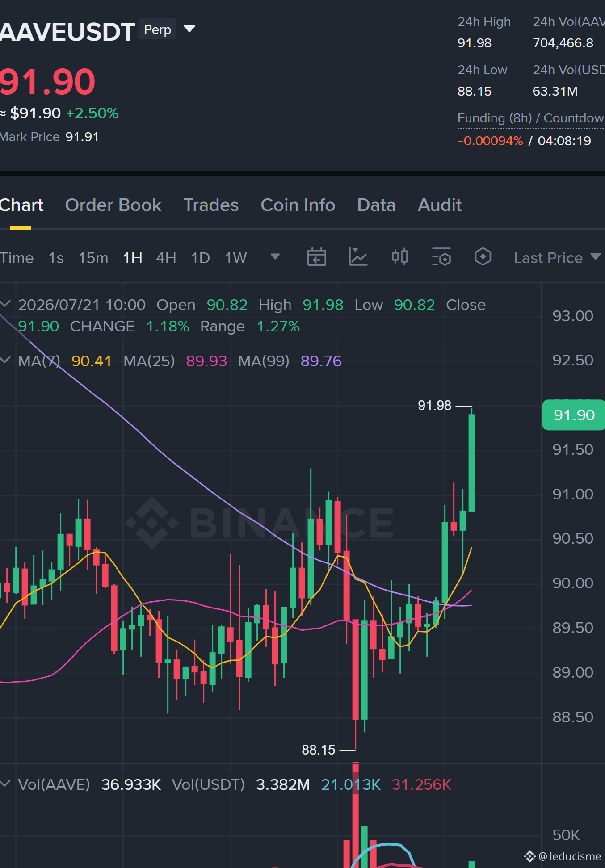Click the green 91.90 current price tag on axis
The height and width of the screenshot is (868, 605).
pos(574,415)
